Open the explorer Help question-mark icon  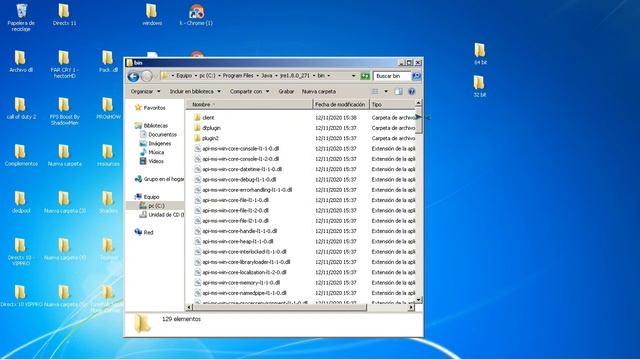pyautogui.click(x=411, y=91)
